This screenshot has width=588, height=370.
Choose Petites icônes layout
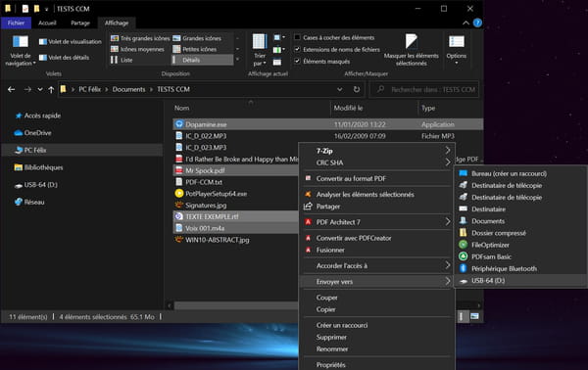click(195, 49)
